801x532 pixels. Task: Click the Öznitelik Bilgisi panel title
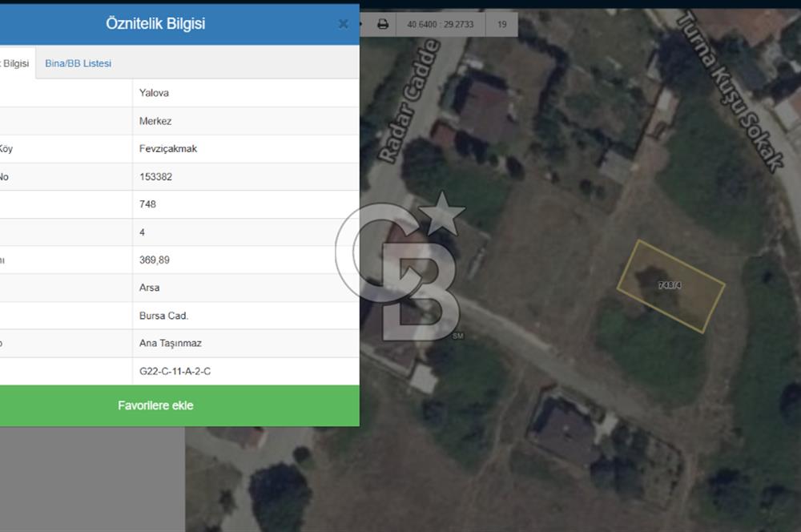pos(155,24)
